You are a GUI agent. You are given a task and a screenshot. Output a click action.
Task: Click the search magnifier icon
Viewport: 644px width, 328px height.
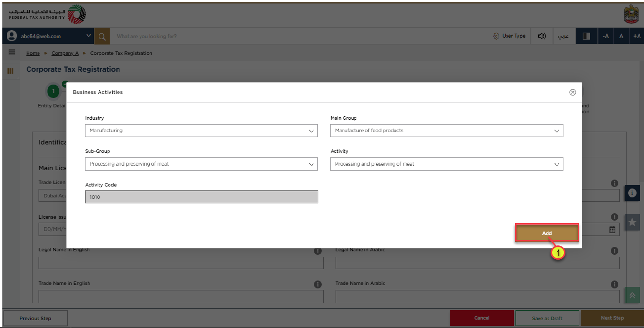(102, 36)
